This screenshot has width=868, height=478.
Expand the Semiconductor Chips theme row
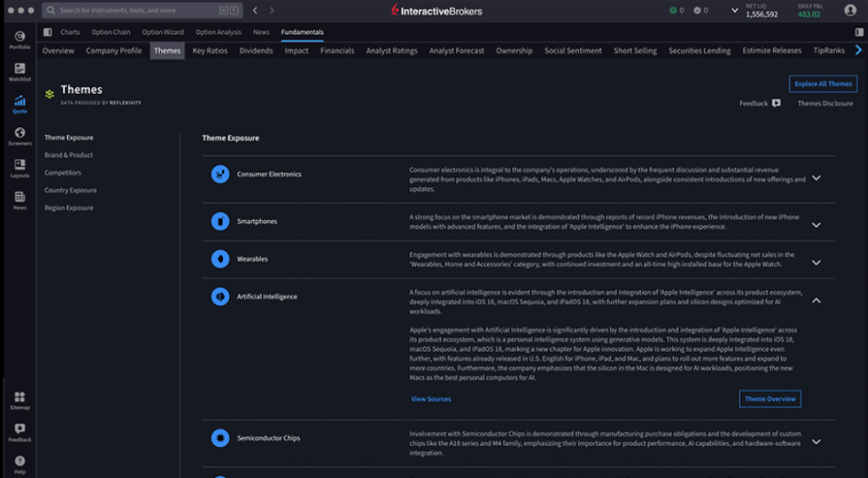click(x=816, y=442)
